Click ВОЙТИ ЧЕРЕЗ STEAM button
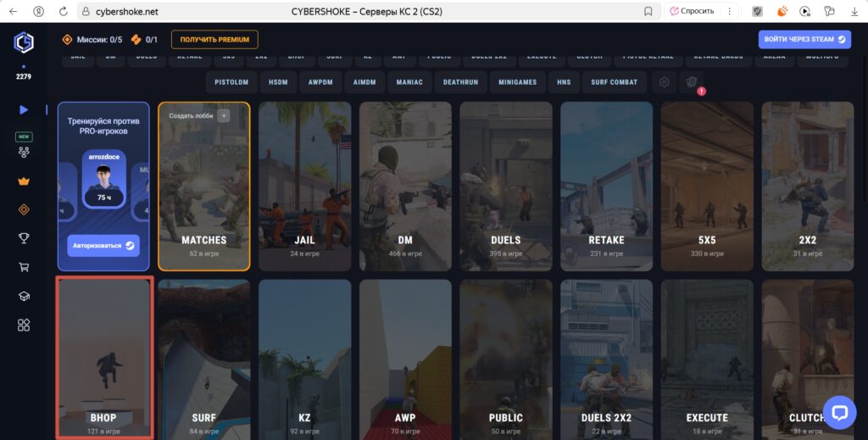The height and width of the screenshot is (440, 868). click(805, 39)
